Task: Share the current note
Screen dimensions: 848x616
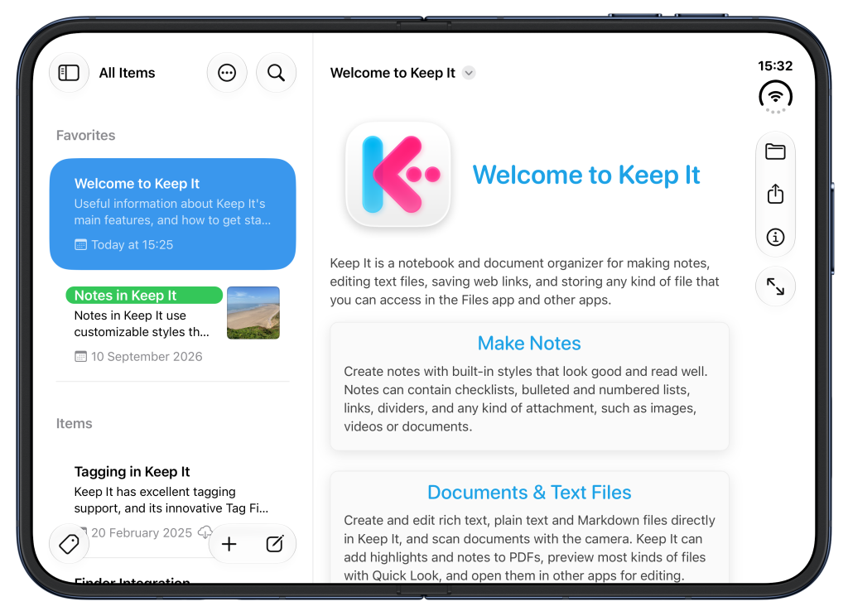Action: tap(775, 195)
